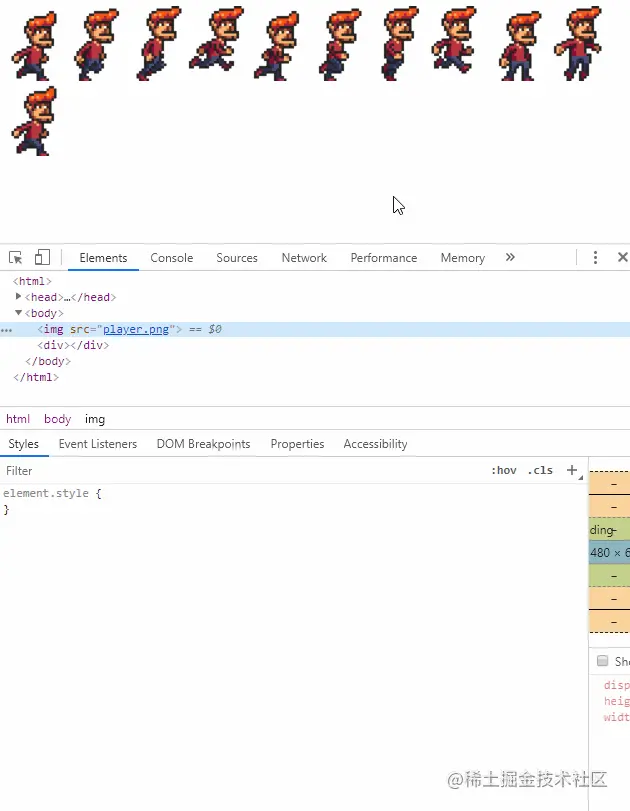The height and width of the screenshot is (811, 630).
Task: Open the DOM Breakpoints sub-tab
Action: point(203,444)
